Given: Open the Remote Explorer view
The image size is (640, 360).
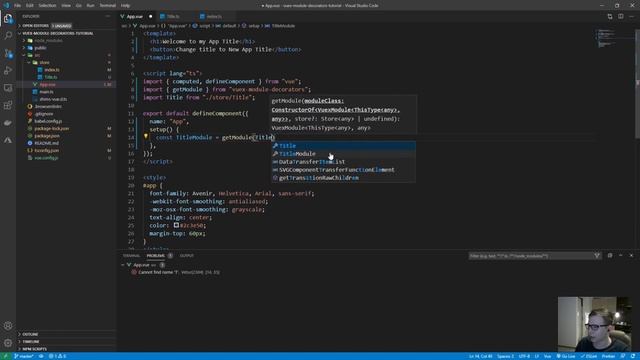Looking at the screenshot, I should [8, 88].
